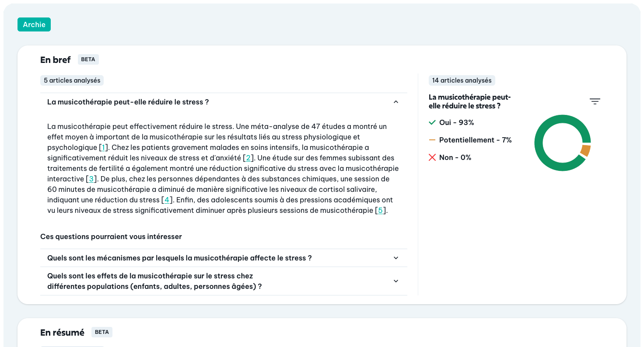Click the BETA badge next to En bref
The height and width of the screenshot is (347, 644).
coord(88,59)
